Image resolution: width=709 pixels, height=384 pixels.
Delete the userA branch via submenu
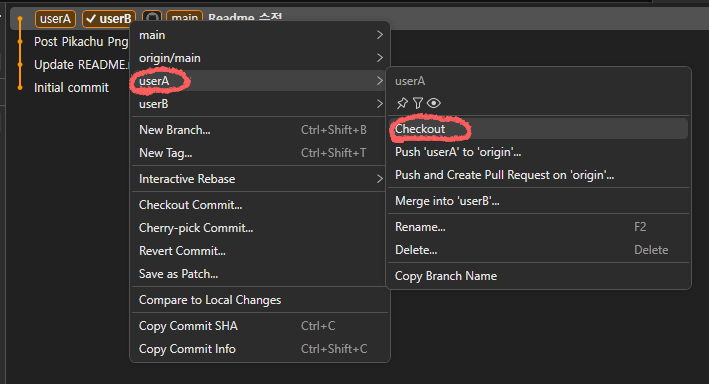[538, 250]
